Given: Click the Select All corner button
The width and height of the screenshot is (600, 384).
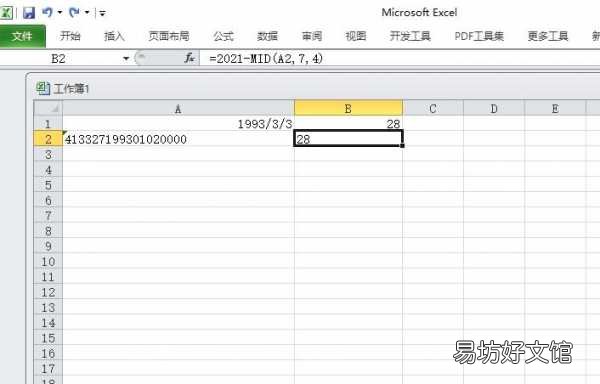Looking at the screenshot, I should (x=48, y=108).
